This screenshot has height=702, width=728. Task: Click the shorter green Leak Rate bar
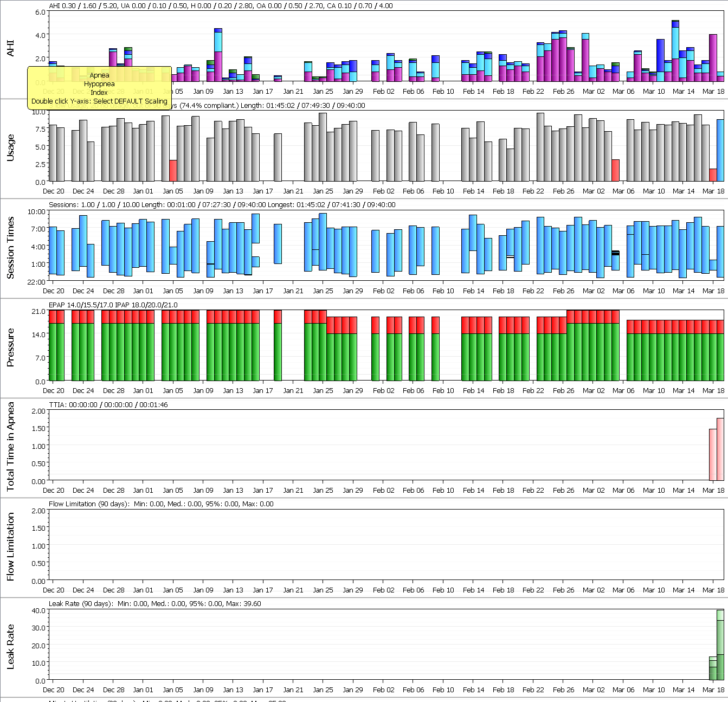713,668
